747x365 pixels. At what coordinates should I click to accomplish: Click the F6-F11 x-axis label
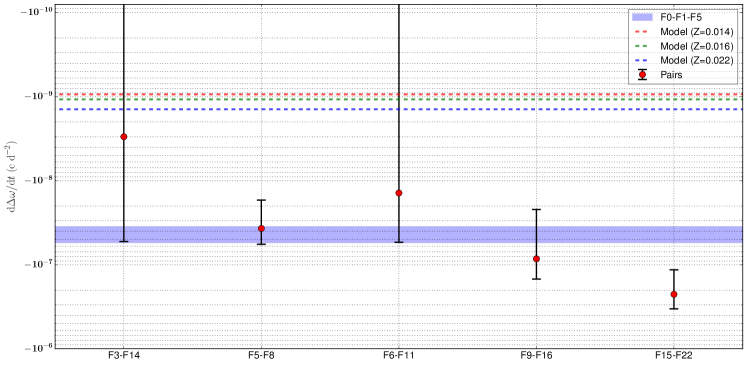click(399, 357)
